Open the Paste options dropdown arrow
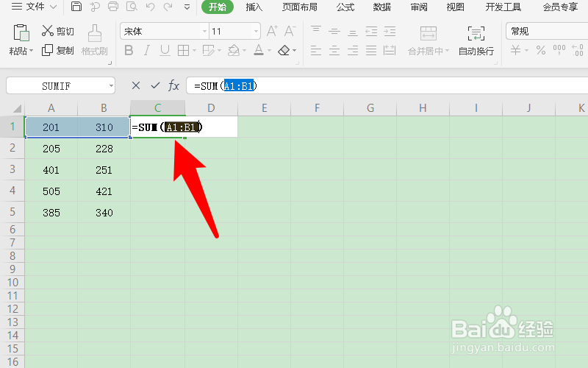588x368 pixels. tap(31, 51)
